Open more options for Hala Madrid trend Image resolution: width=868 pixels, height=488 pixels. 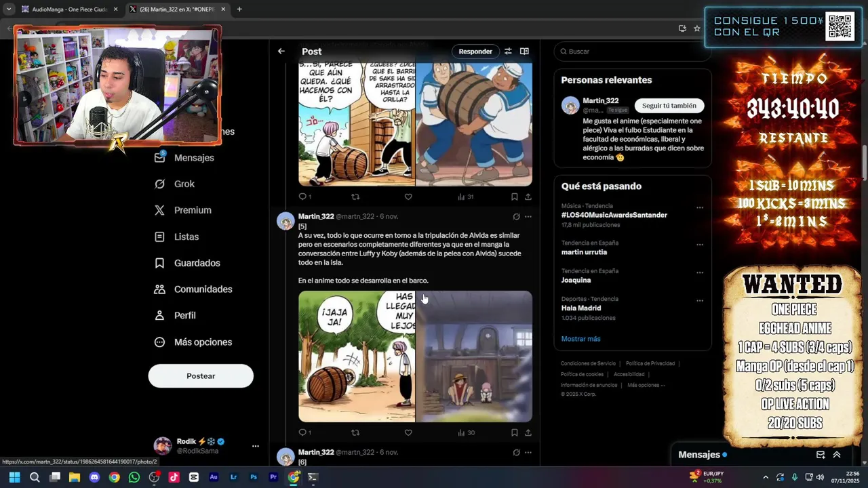click(x=700, y=300)
